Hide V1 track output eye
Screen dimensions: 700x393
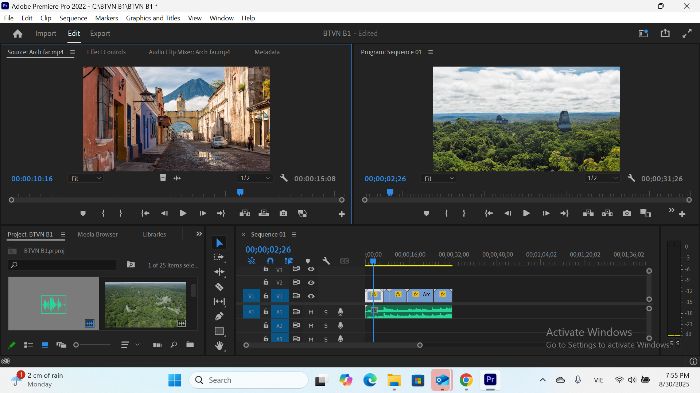(311, 296)
